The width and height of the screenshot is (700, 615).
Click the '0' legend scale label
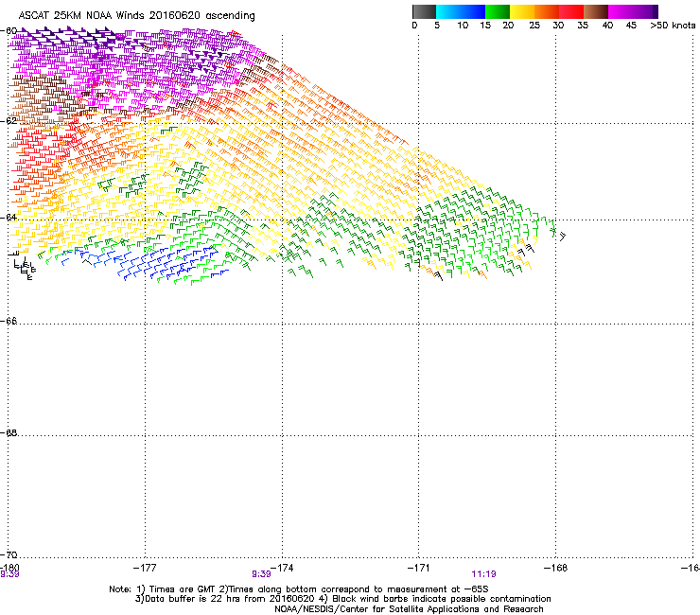point(414,26)
